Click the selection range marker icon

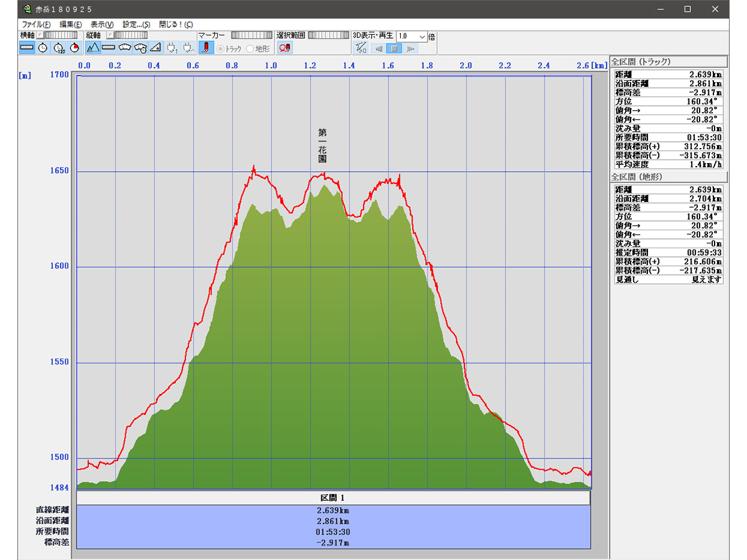tap(285, 48)
